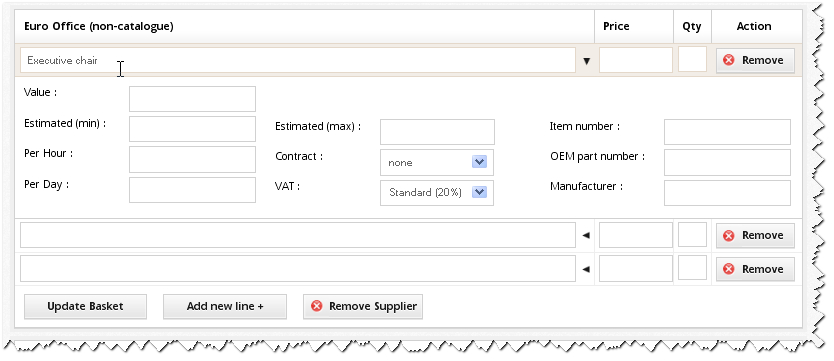Viewport: 834px width, 361px height.
Task: Click Add new line + button
Action: (x=224, y=306)
